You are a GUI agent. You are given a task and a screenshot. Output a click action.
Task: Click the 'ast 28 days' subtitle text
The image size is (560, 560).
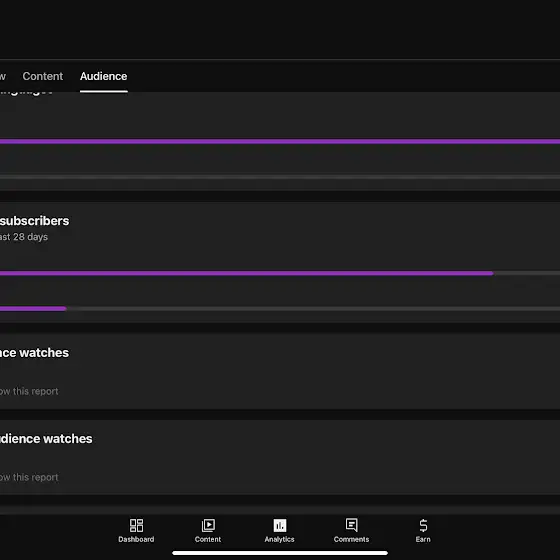(24, 237)
